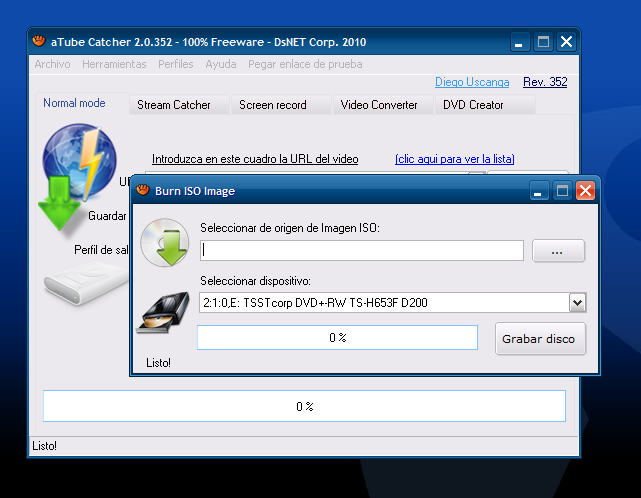Switch to the Stream Catcher tab
641x498 pixels.
(x=174, y=105)
